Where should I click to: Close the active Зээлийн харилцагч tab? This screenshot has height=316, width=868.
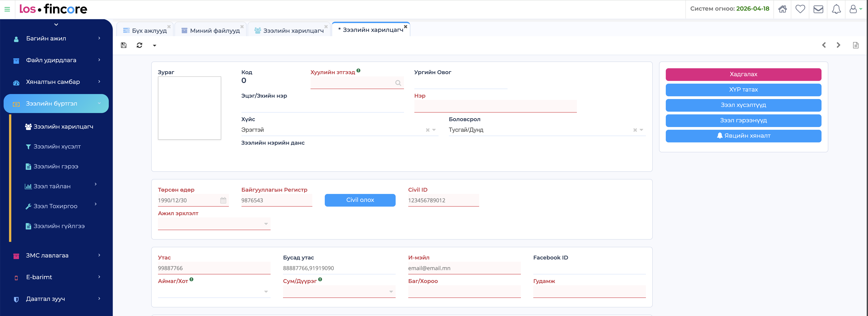[406, 27]
